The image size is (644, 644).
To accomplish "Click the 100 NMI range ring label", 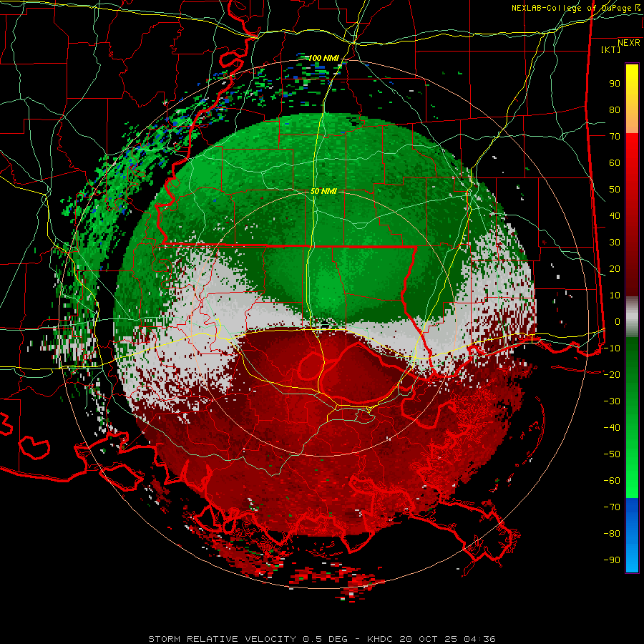I will coord(323,59).
